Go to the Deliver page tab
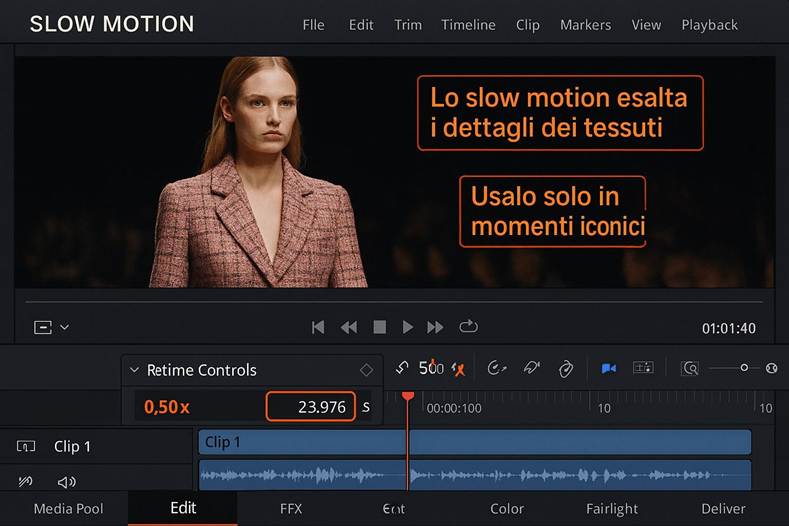The image size is (789, 526). [724, 508]
